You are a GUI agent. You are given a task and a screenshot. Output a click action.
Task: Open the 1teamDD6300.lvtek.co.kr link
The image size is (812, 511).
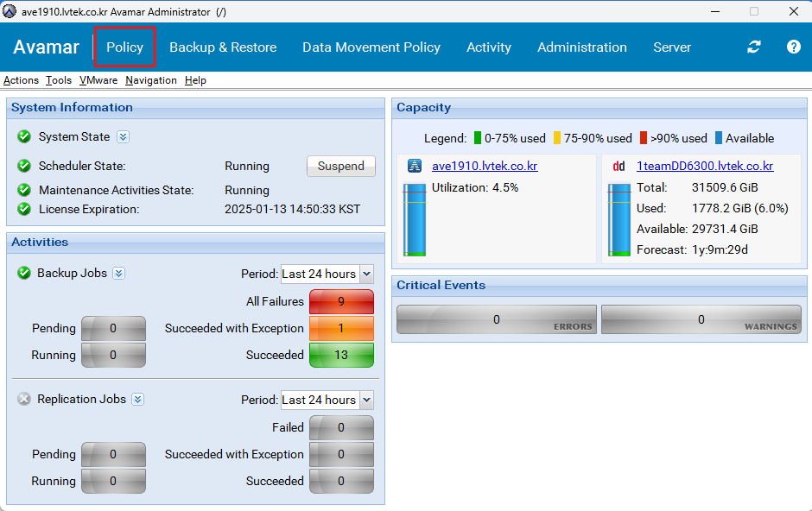(x=705, y=166)
